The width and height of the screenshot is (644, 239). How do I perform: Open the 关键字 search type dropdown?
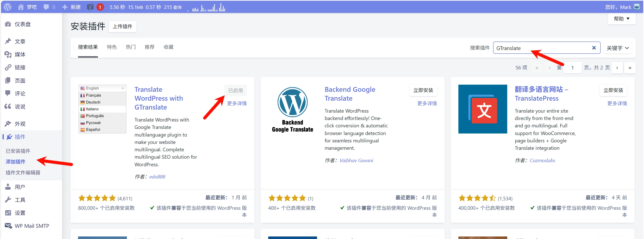(x=618, y=48)
